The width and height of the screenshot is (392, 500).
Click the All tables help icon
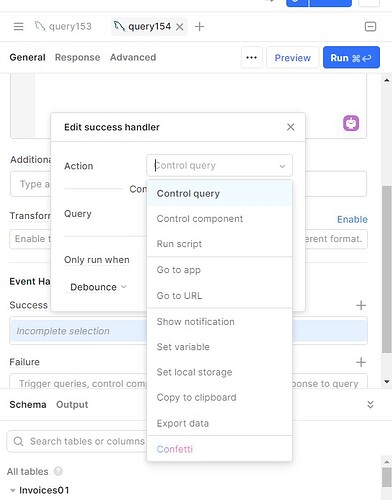pyautogui.click(x=58, y=471)
